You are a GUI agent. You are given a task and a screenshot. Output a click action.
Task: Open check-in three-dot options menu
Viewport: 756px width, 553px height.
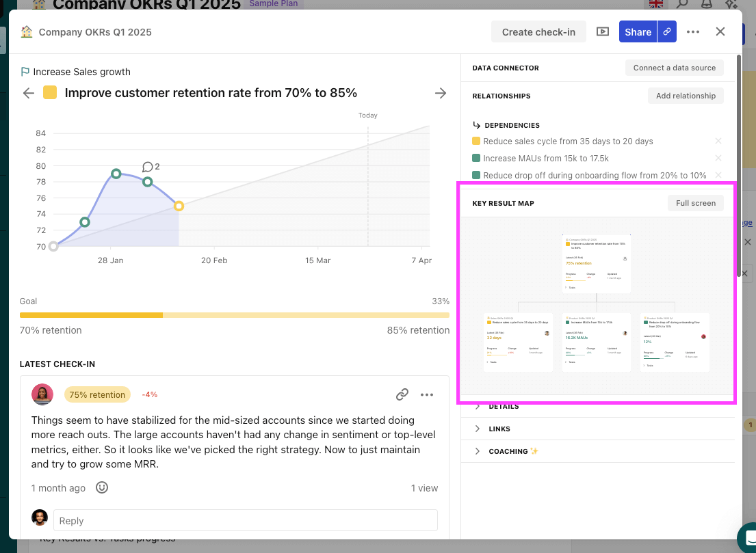[x=427, y=394]
